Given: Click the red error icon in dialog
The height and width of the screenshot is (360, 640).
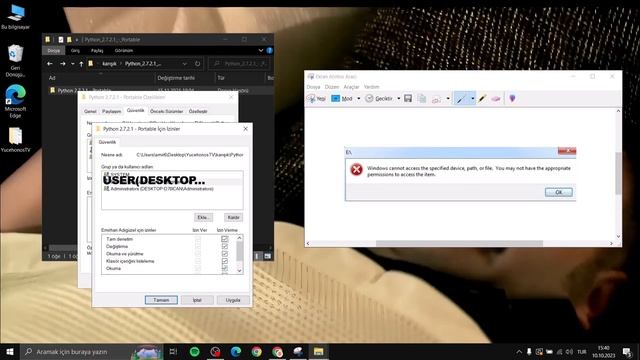Looking at the screenshot, I should click(356, 169).
